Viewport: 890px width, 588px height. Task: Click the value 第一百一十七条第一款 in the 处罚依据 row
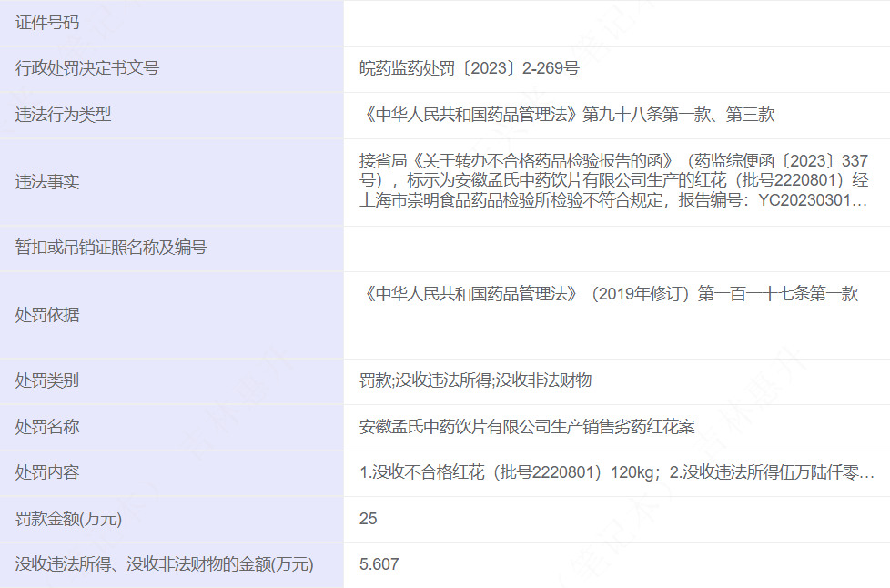[778, 294]
